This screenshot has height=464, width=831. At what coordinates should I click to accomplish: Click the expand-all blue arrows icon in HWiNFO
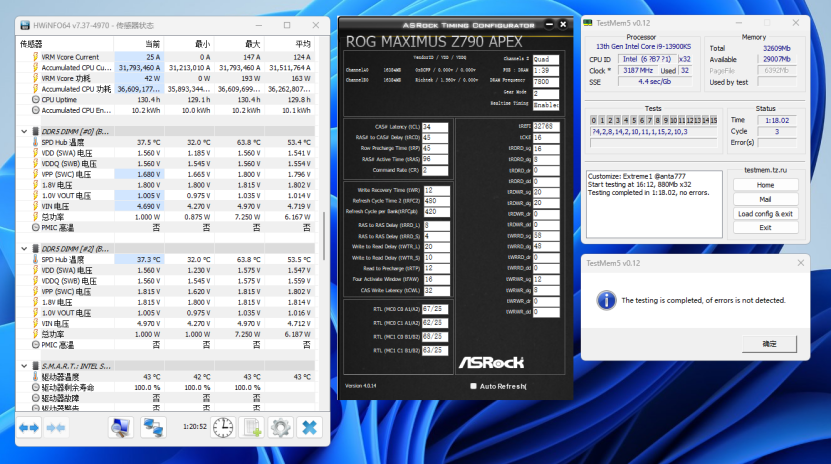click(x=29, y=427)
